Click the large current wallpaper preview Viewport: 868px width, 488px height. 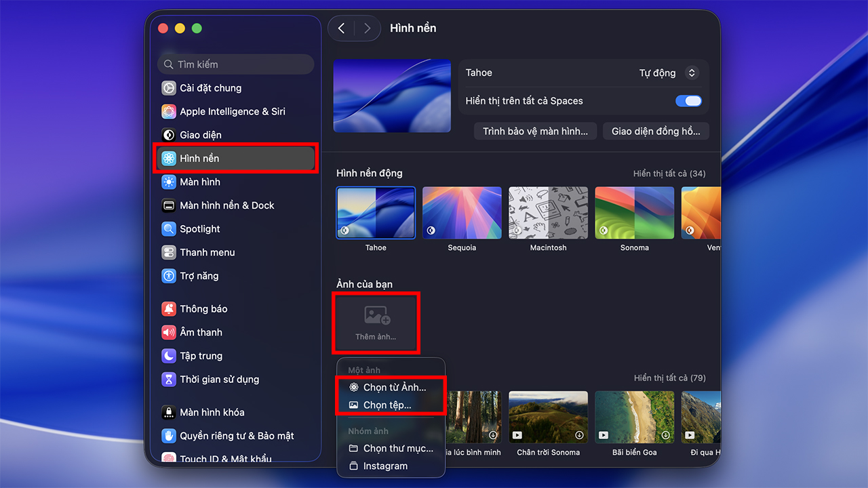click(x=392, y=96)
